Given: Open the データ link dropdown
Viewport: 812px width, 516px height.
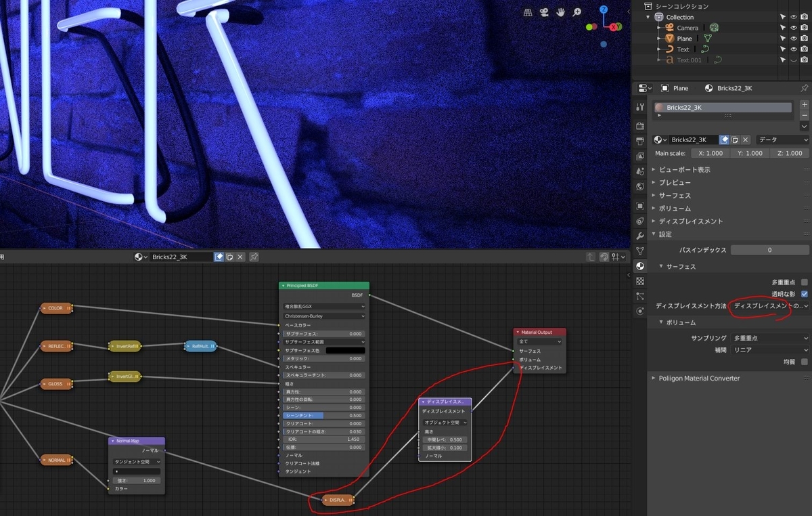Looking at the screenshot, I should click(783, 139).
